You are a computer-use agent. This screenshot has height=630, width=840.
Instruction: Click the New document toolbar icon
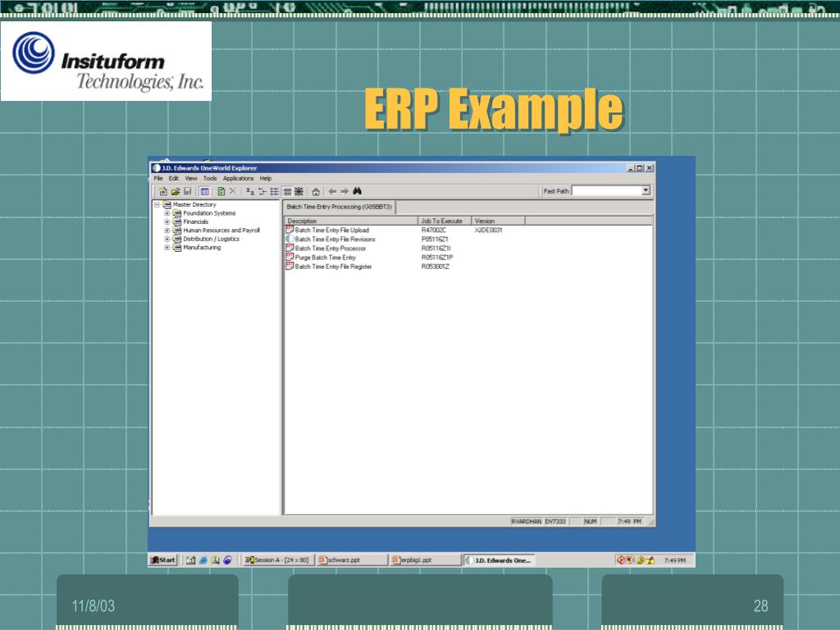163,191
